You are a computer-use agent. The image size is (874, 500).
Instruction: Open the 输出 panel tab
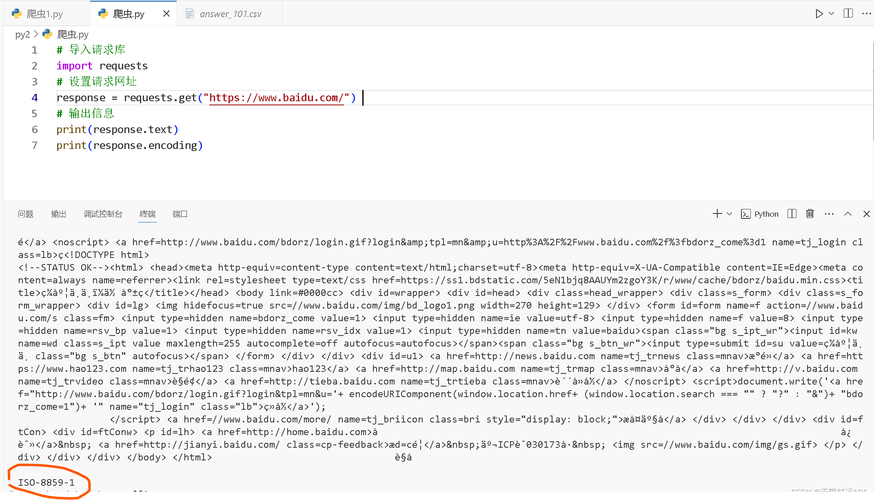coord(59,214)
